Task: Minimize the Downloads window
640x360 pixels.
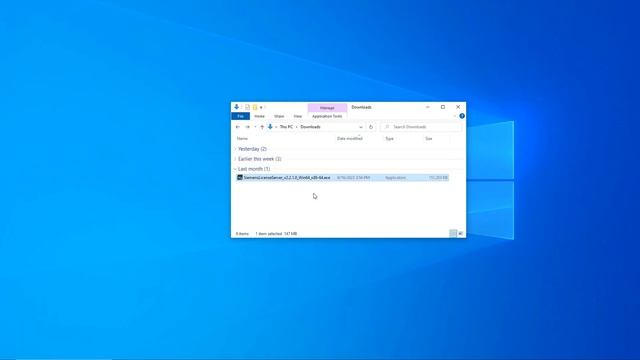Action: coord(428,107)
